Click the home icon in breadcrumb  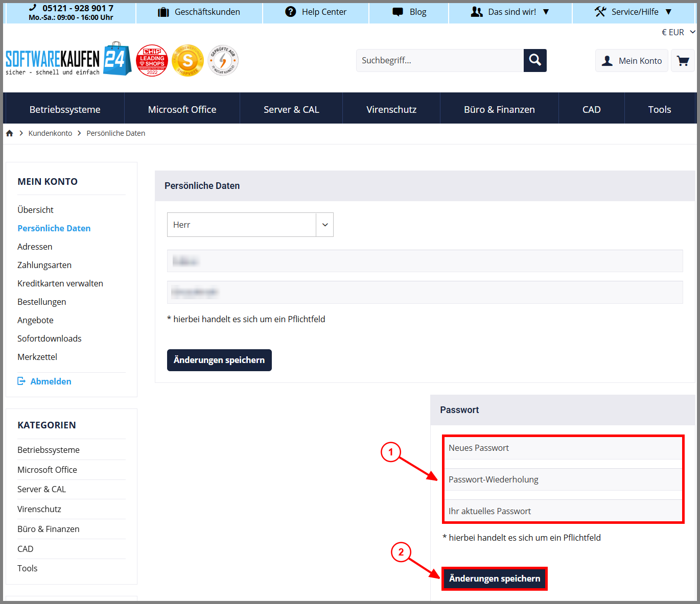click(x=9, y=133)
